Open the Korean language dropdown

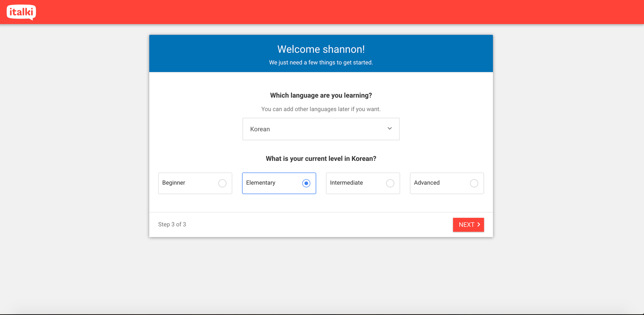[x=320, y=129]
